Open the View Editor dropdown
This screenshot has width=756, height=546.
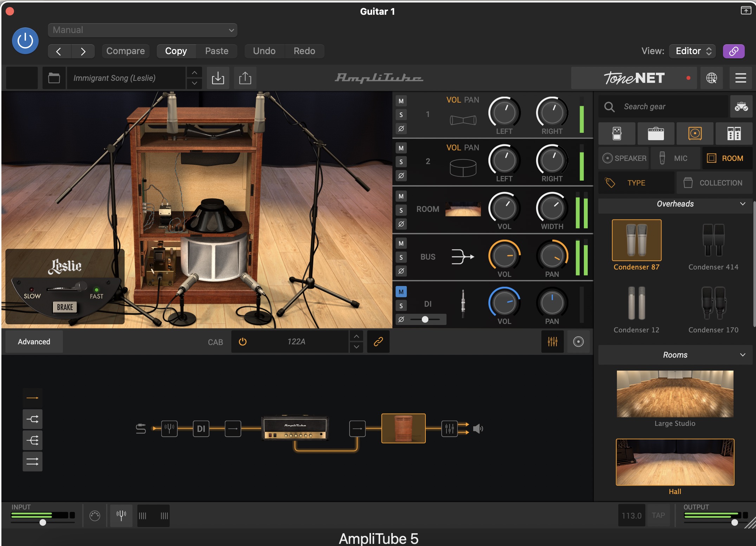pyautogui.click(x=692, y=51)
